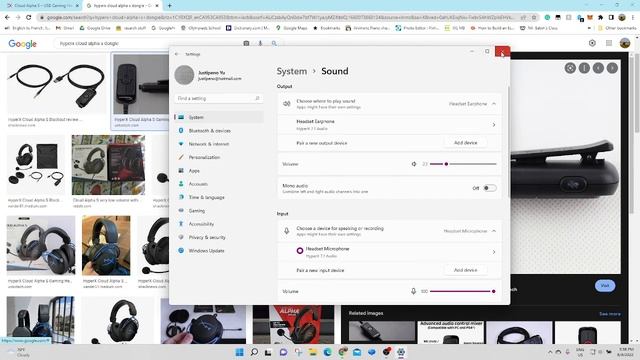Select the Headset Microphone radio button
This screenshot has height=360, width=640.
(x=300, y=251)
